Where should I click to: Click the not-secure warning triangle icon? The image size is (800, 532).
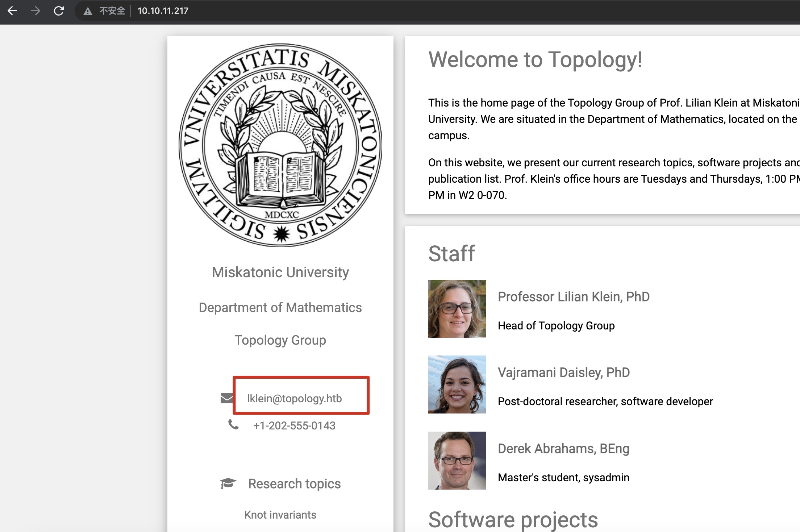pos(88,11)
